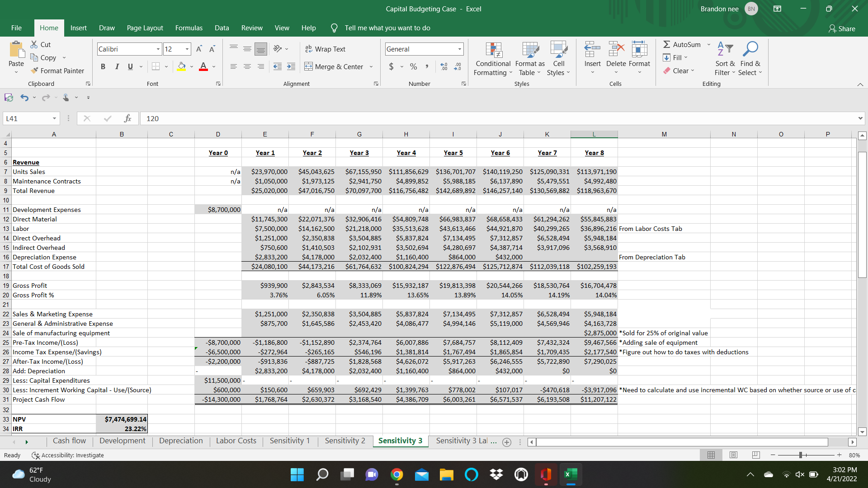Open the Borders dropdown
Screen dimensions: 868x488
point(166,66)
